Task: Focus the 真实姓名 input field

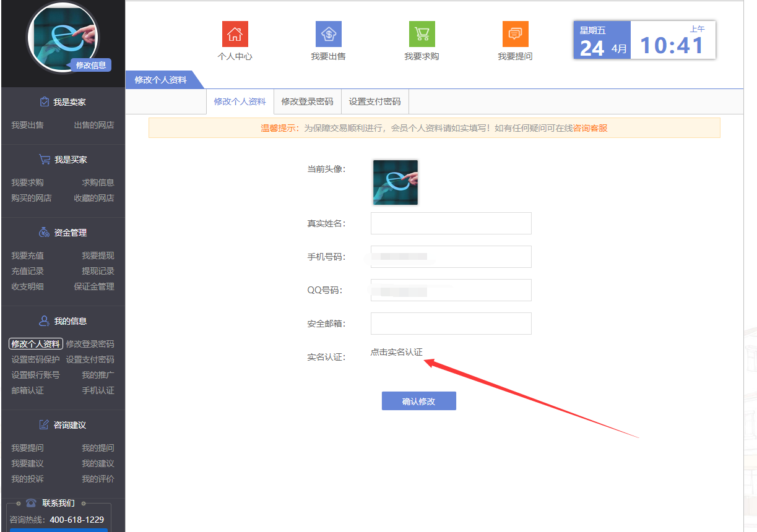Action: click(451, 223)
